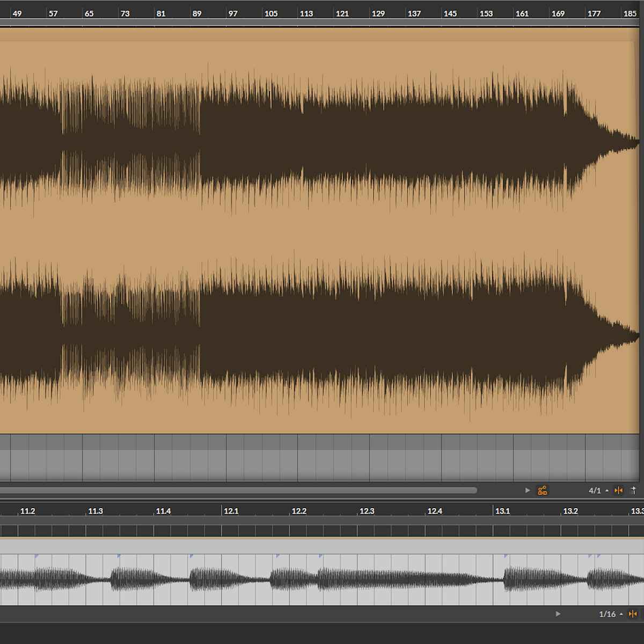Click the rightmost arrow icon after arranger snap
Viewport: 644px width, 644px height.
(633, 491)
